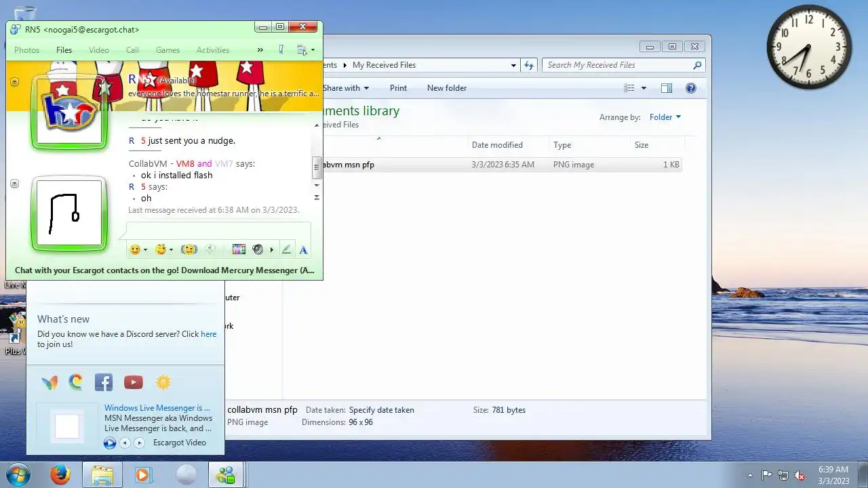Open the emoticon picker smiley icon
The image size is (868, 488).
[x=135, y=249]
